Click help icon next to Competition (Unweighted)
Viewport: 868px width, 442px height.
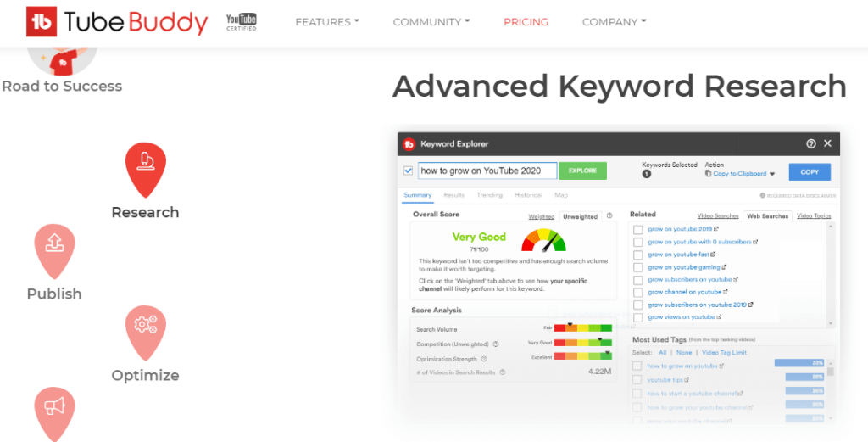496,344
